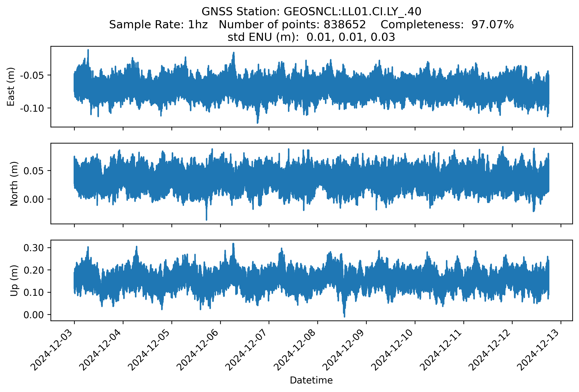
Task: Click the -0.10 tick on the East axis
Action: point(32,108)
